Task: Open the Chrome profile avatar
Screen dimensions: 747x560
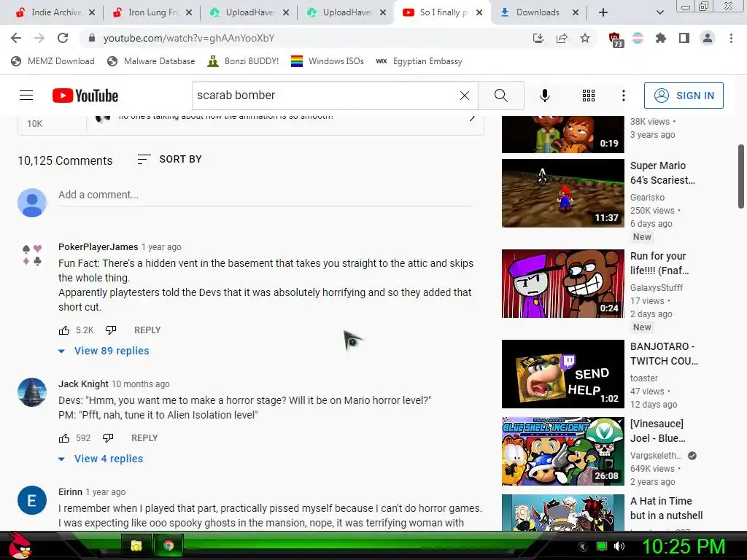Action: [x=708, y=38]
